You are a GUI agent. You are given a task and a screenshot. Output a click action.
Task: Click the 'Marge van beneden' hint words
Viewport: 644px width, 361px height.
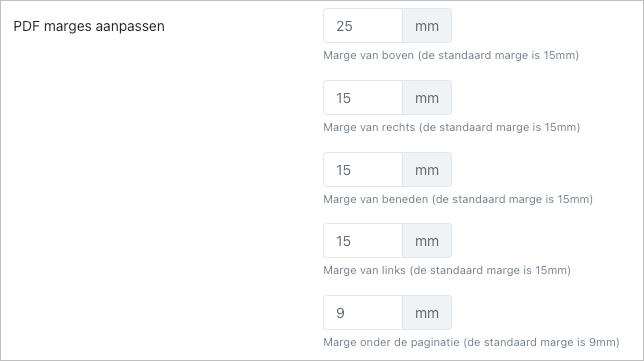[375, 199]
